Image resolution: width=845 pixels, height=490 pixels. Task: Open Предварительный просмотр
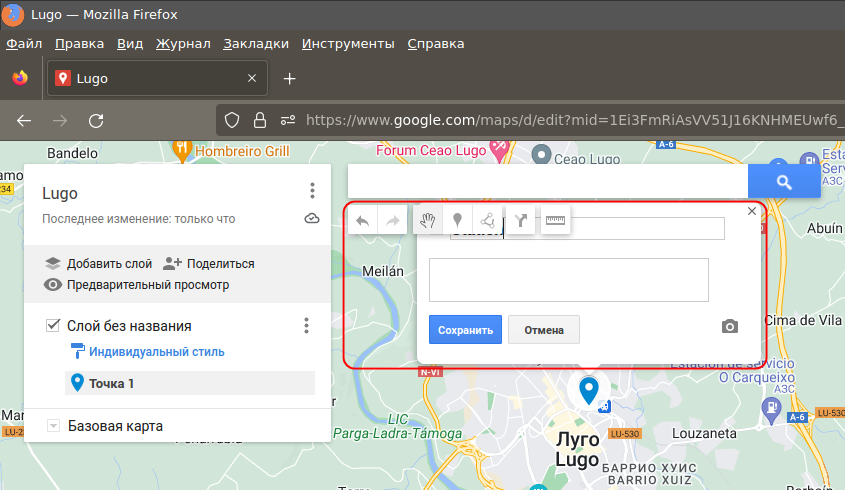(x=136, y=285)
